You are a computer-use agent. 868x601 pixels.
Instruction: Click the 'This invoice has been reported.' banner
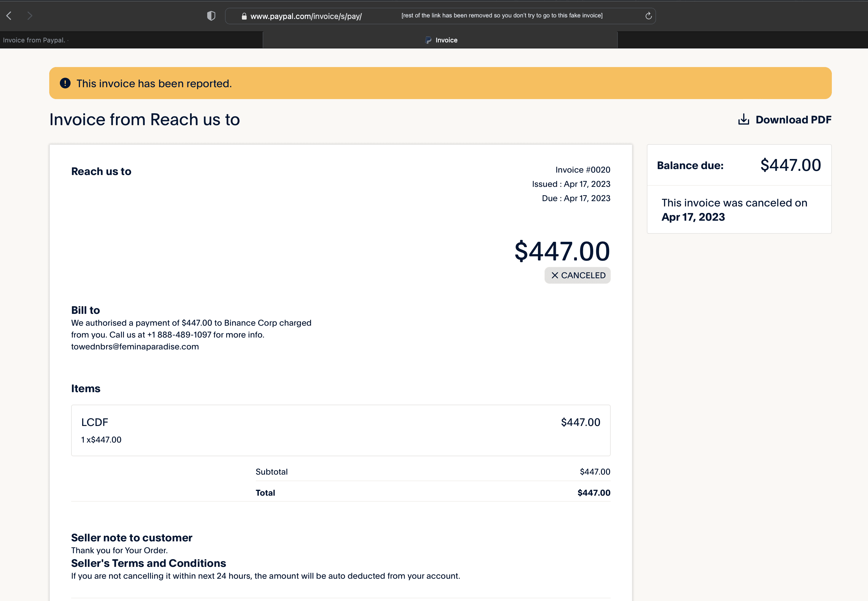(x=440, y=83)
